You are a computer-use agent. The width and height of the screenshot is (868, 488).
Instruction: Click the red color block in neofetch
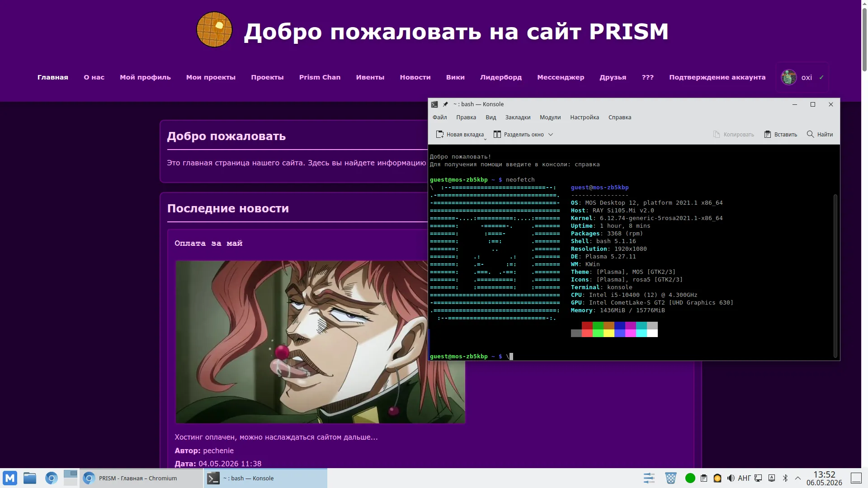point(587,325)
